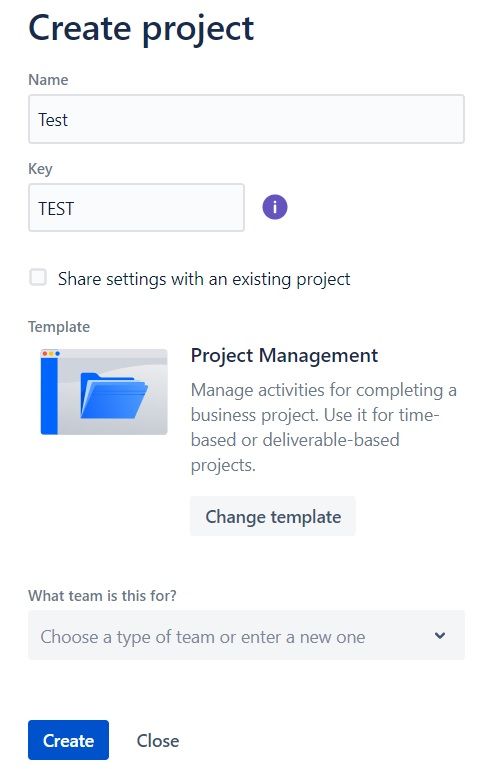The height and width of the screenshot is (769, 491).
Task: Click the 'Share settings with an existing project' label
Action: (x=204, y=279)
